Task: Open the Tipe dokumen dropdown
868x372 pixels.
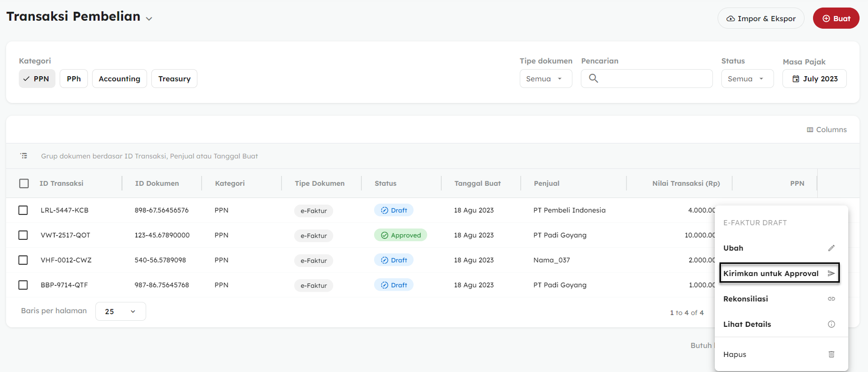Action: click(x=545, y=79)
